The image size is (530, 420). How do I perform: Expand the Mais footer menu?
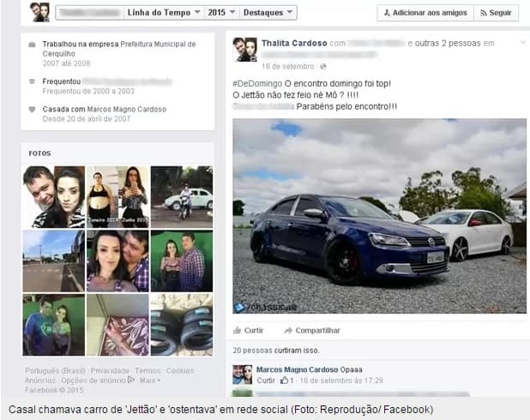click(150, 381)
